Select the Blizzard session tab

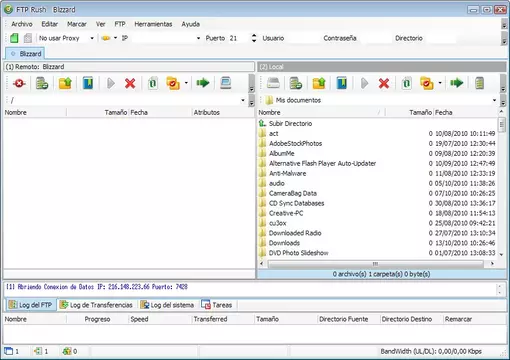(25, 54)
